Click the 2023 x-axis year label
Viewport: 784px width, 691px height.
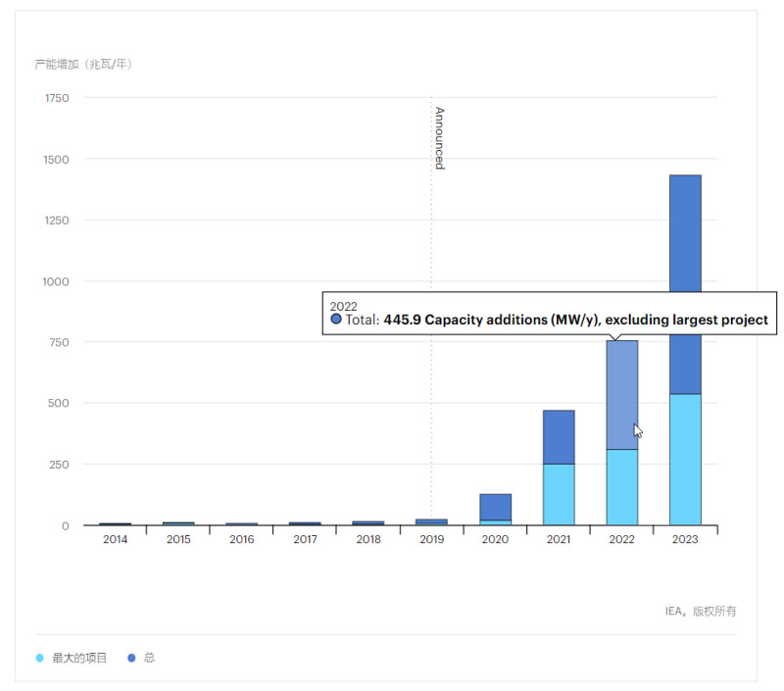click(685, 539)
